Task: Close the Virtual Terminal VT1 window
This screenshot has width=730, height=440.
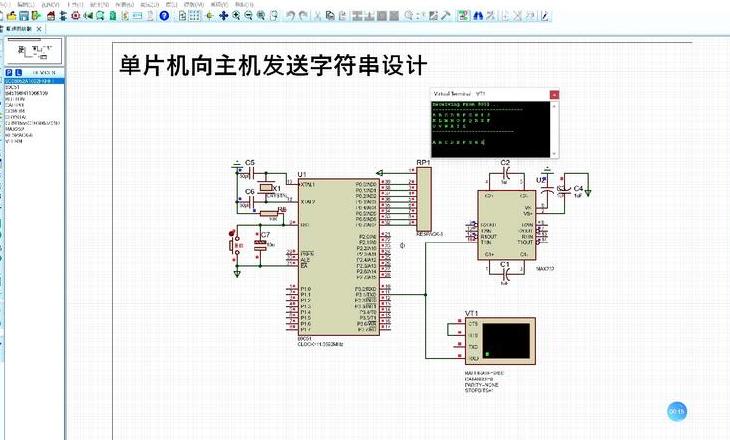Action: pyautogui.click(x=554, y=95)
